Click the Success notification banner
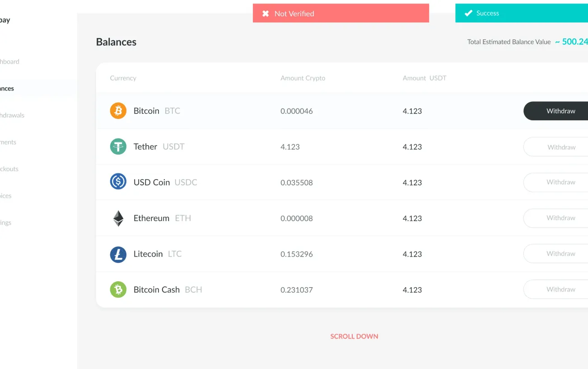This screenshot has width=588, height=369. pos(522,13)
